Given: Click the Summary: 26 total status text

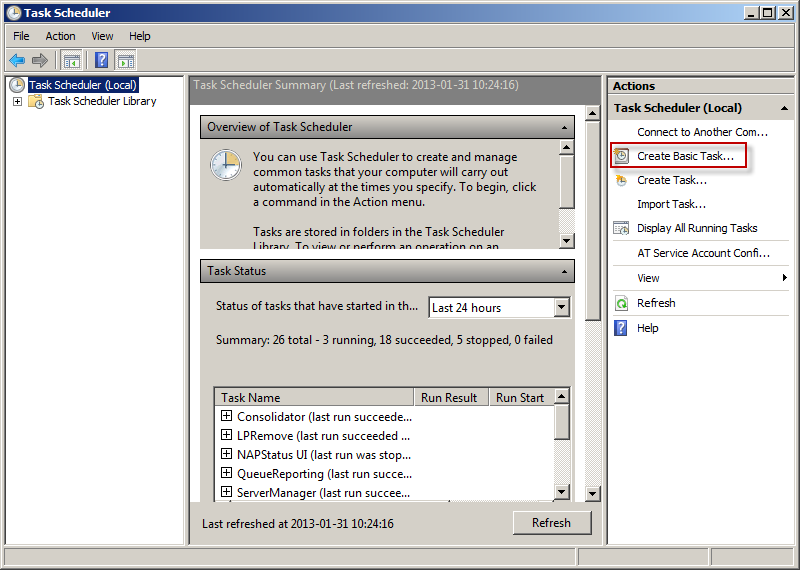Looking at the screenshot, I should (x=384, y=340).
